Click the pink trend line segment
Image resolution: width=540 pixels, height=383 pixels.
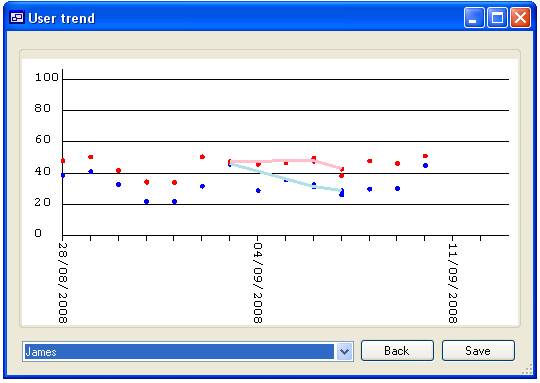coord(286,161)
